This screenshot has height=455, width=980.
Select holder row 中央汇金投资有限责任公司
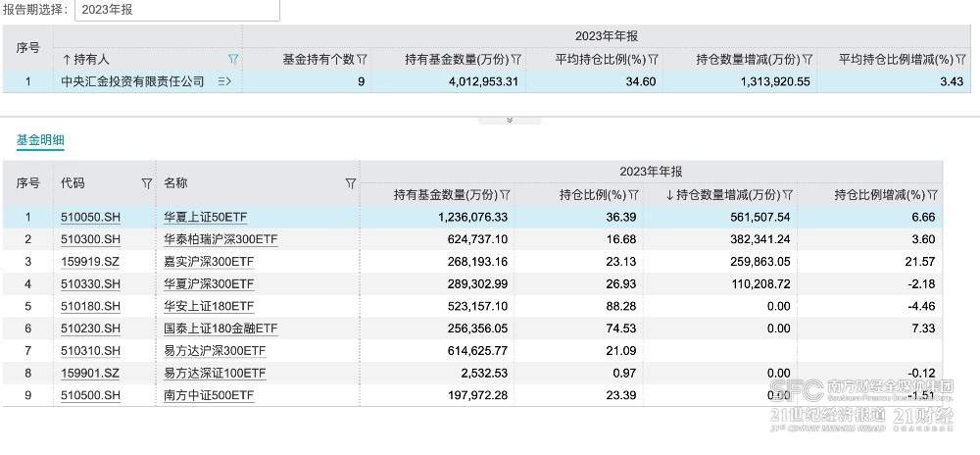coord(489,81)
